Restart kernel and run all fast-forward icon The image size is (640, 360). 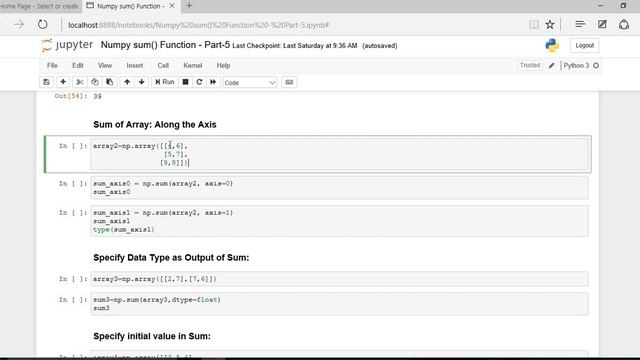point(213,82)
